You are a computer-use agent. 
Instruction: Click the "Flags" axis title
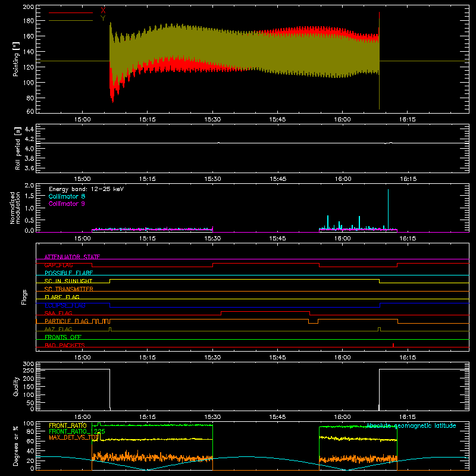24,297
